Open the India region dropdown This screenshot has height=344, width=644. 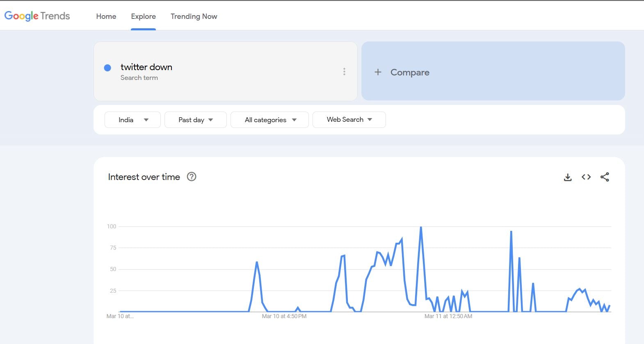132,120
